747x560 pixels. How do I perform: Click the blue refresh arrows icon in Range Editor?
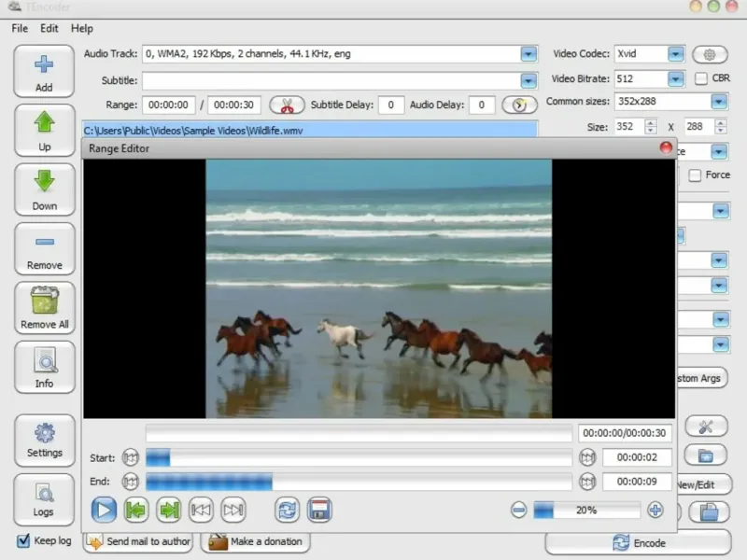[x=287, y=510]
